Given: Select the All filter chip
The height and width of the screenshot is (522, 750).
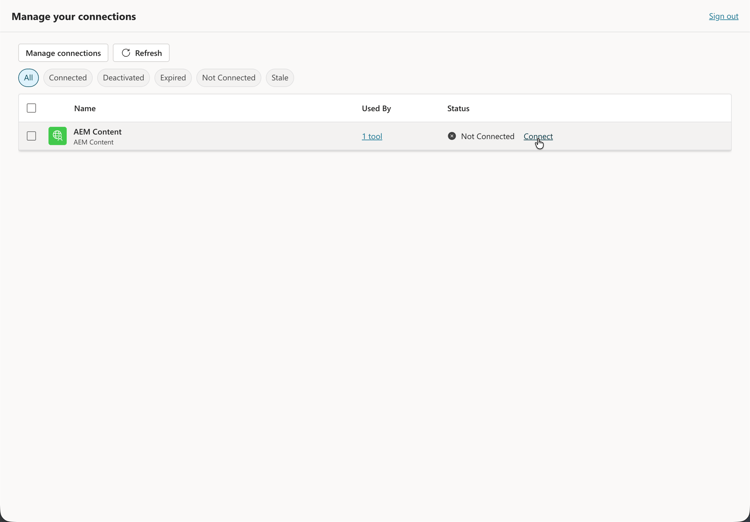Looking at the screenshot, I should pyautogui.click(x=28, y=78).
